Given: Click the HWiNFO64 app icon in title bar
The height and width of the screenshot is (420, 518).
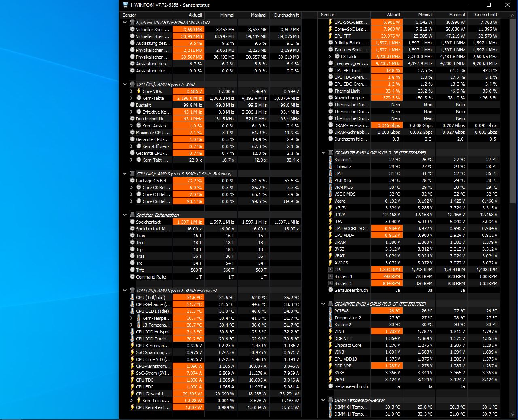Looking at the screenshot, I should tap(125, 5).
